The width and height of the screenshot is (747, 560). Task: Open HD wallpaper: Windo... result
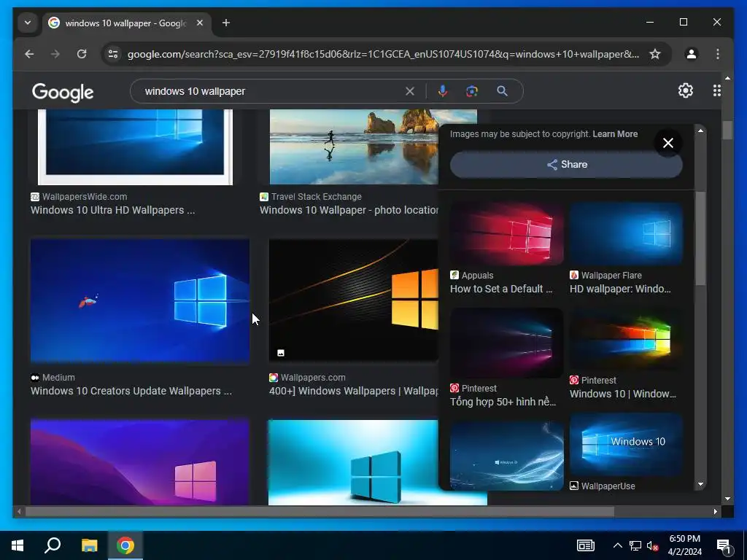[620, 289]
